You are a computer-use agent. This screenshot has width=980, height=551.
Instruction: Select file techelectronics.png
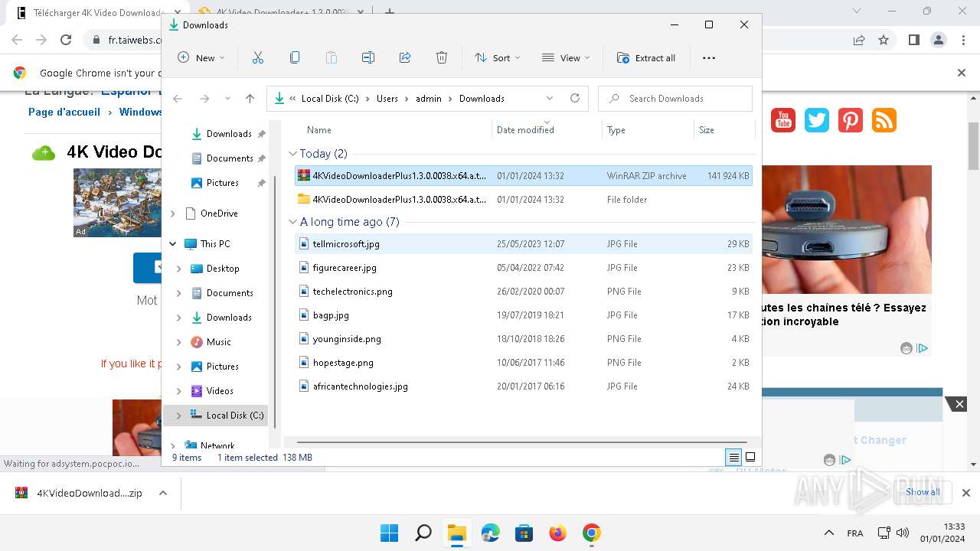524,292
